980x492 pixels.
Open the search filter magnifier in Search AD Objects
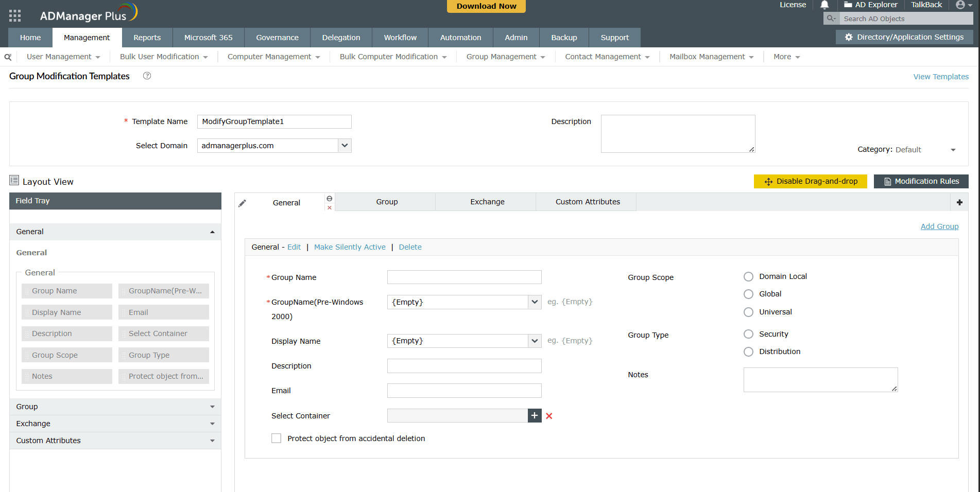tap(831, 18)
